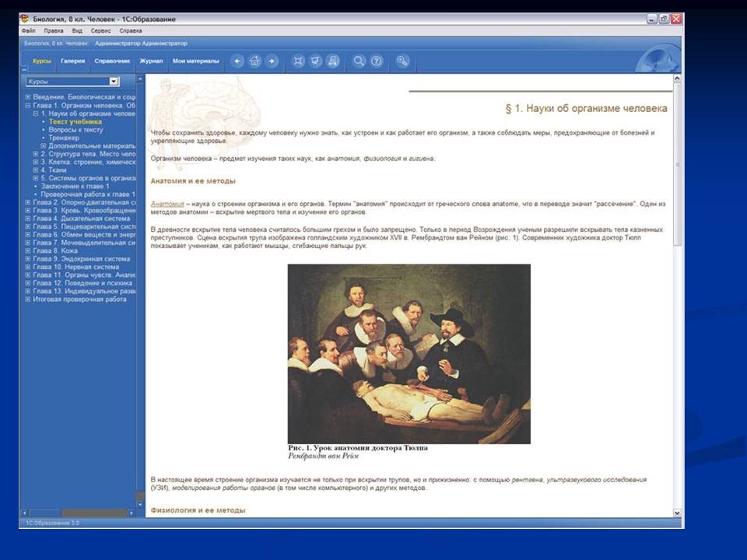Click the Print icon in toolbar

click(x=333, y=61)
